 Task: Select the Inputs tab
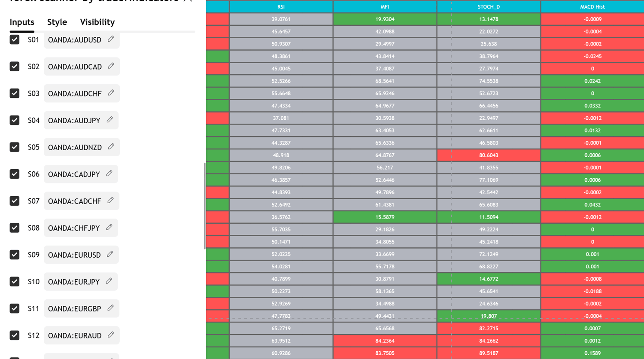(x=22, y=22)
